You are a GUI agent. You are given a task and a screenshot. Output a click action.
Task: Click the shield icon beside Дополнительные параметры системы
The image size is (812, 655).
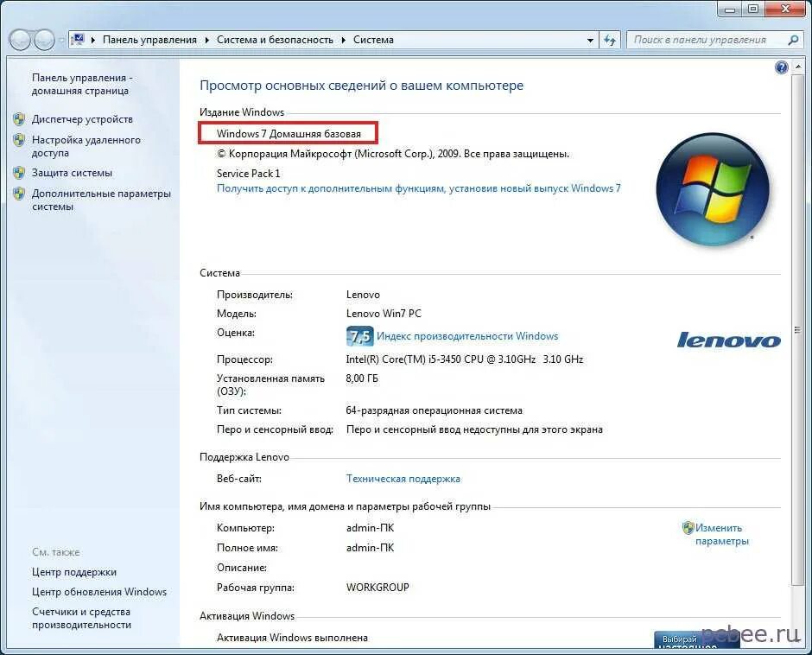tap(19, 194)
